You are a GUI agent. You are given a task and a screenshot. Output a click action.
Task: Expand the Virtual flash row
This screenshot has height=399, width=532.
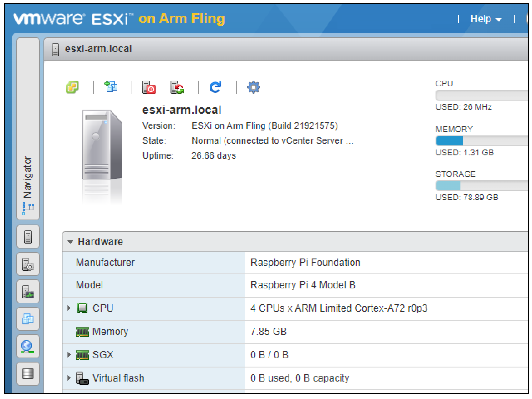(x=69, y=378)
